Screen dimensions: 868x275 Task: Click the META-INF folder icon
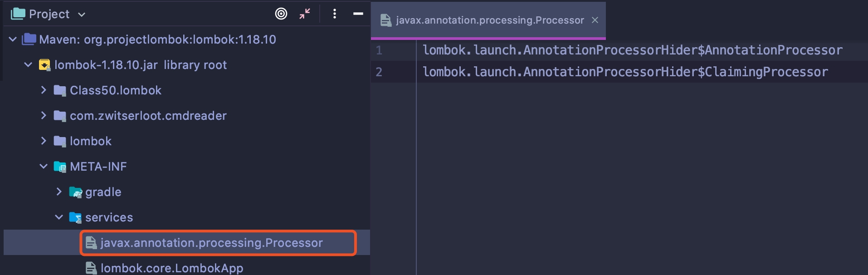tap(60, 167)
